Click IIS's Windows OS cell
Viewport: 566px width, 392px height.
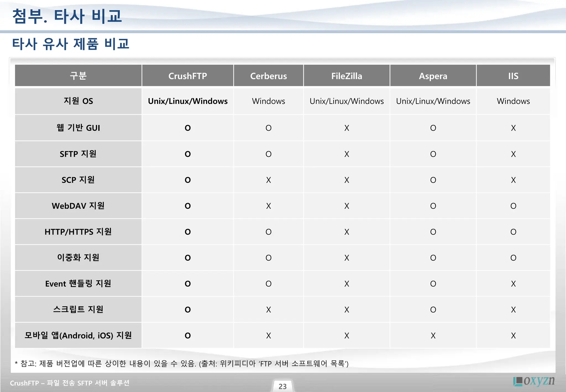tap(513, 101)
